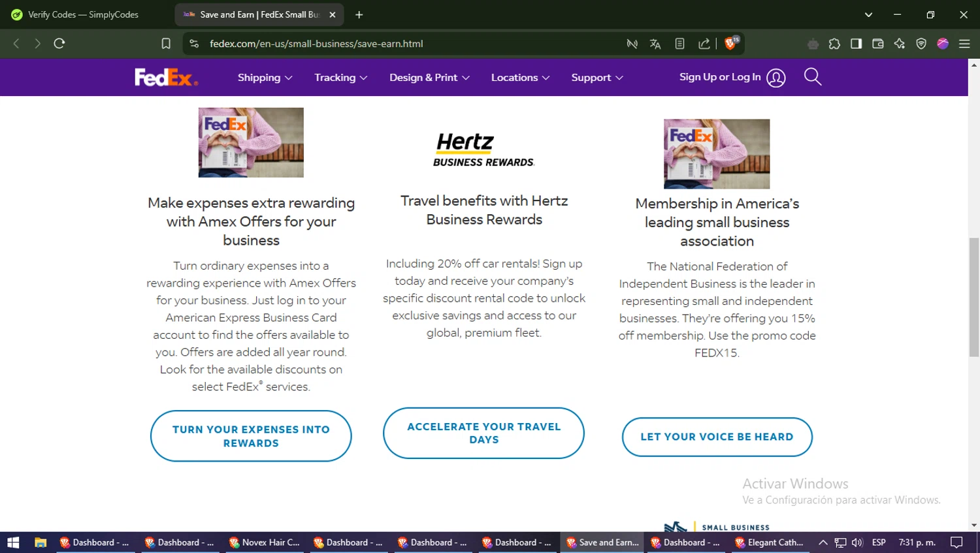Click the share page icon
The width and height of the screenshot is (980, 553).
pos(704,44)
